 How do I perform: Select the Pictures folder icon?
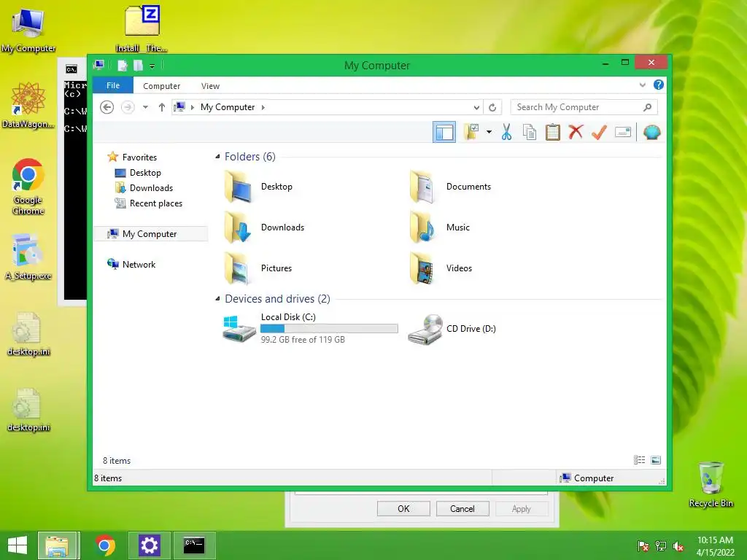tap(237, 268)
